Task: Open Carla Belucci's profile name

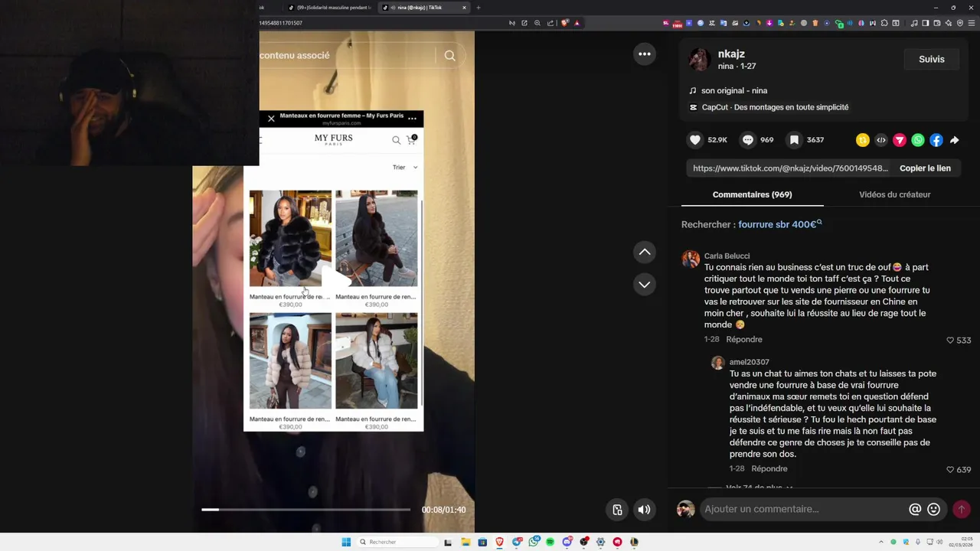Action: [727, 256]
